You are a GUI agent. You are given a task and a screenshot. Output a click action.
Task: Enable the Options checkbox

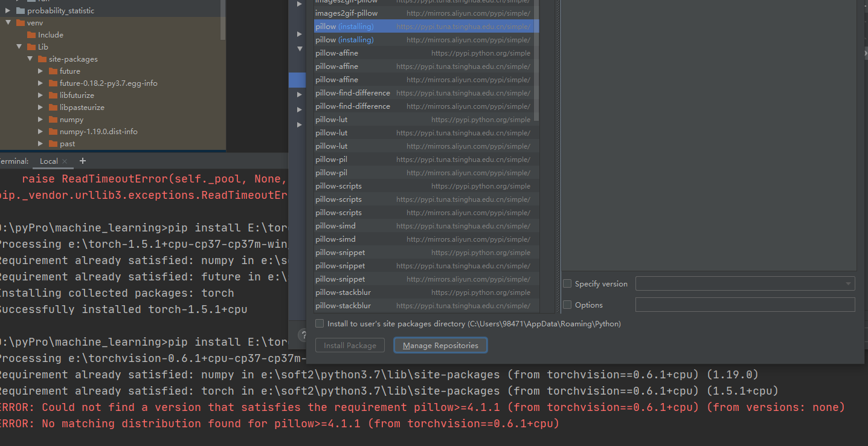(567, 305)
